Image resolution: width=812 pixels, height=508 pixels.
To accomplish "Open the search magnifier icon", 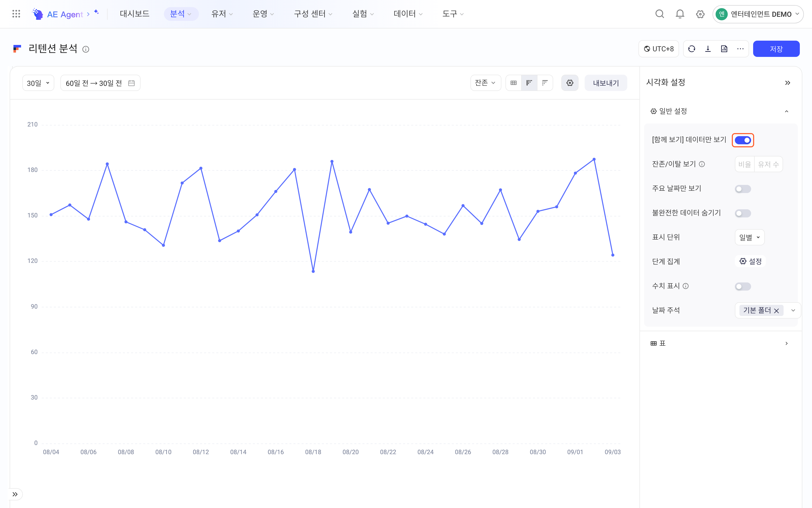I will click(x=660, y=14).
